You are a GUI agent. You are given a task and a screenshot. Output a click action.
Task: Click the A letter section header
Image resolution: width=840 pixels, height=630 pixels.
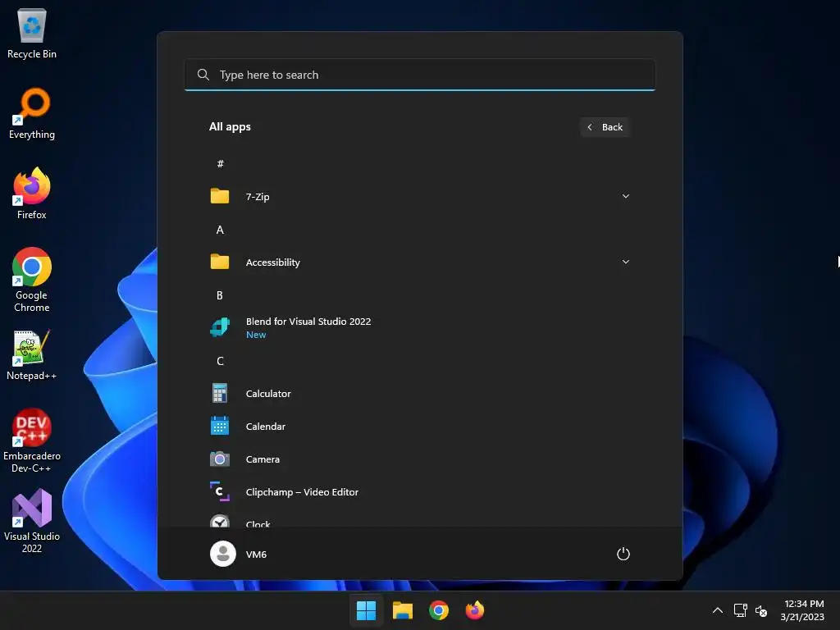point(220,230)
